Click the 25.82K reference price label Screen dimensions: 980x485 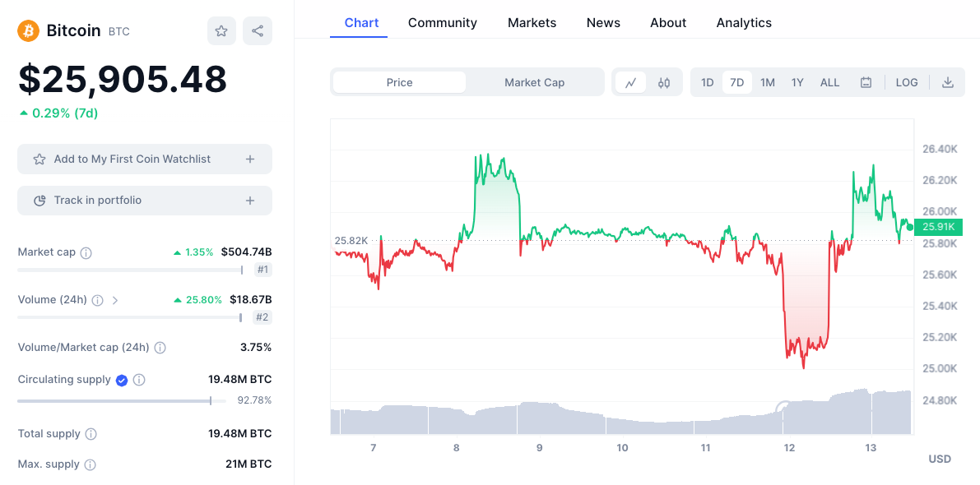pos(351,240)
